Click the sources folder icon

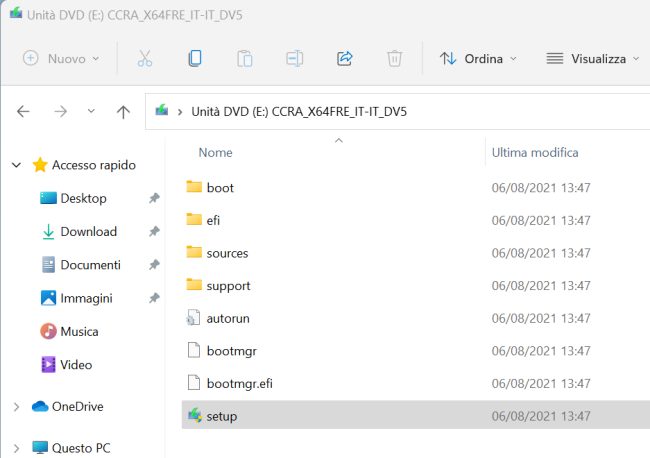point(194,252)
